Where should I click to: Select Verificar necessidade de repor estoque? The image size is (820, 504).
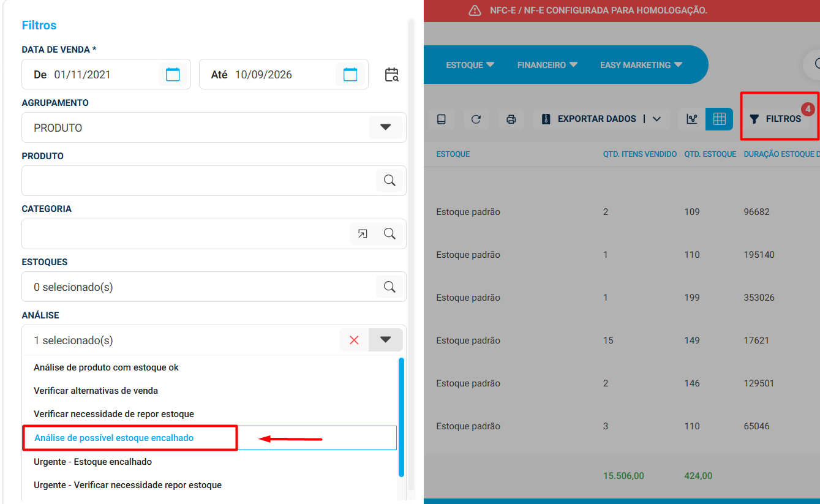210,414
